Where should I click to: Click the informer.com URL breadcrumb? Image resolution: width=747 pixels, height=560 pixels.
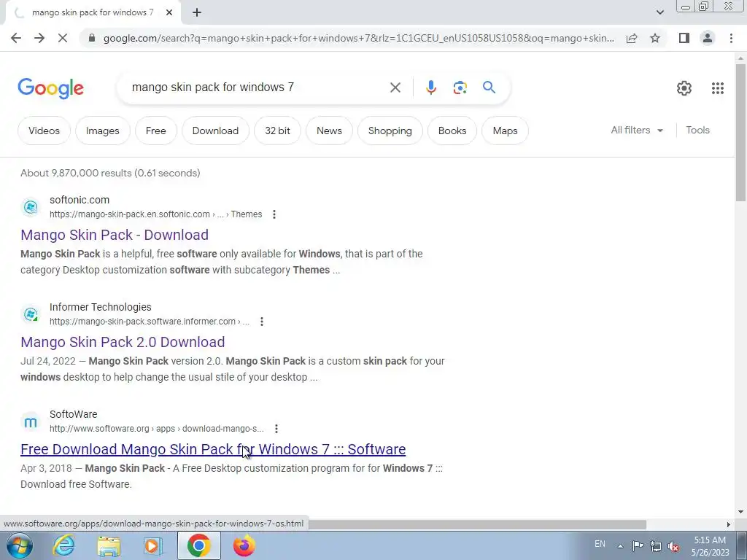(x=149, y=322)
